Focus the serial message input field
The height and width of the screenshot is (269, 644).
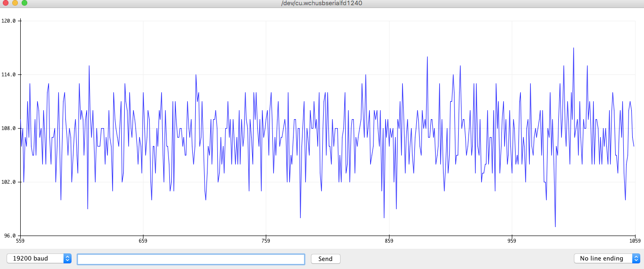[x=191, y=259]
